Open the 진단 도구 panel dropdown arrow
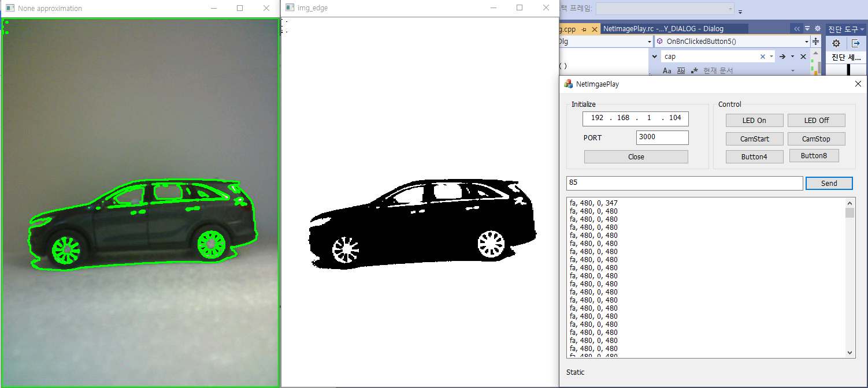This screenshot has height=388, width=868. point(862,29)
